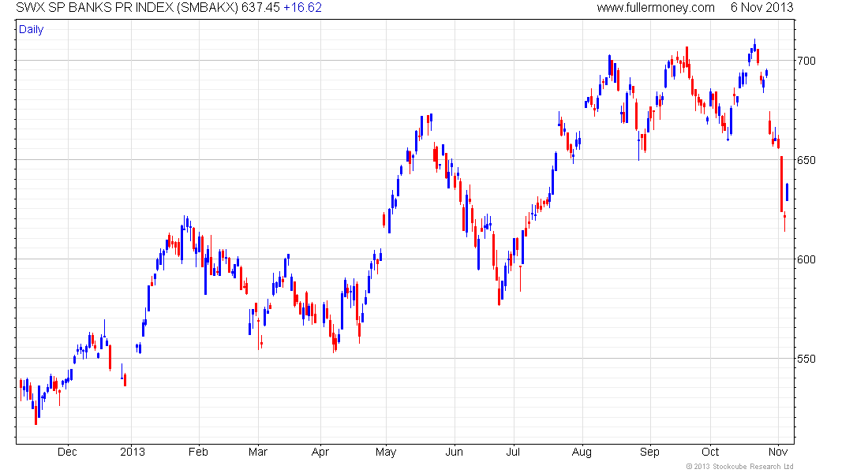868x473 pixels.
Task: Click the 550 price axis label
Action: [x=806, y=359]
